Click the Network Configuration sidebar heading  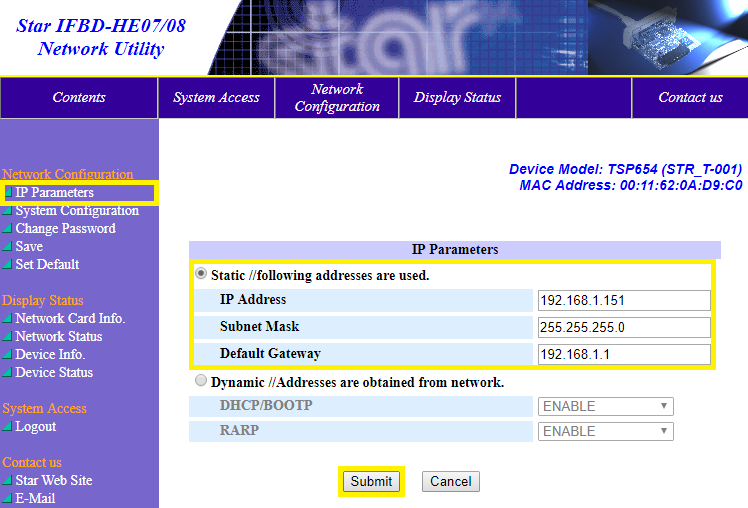click(68, 174)
